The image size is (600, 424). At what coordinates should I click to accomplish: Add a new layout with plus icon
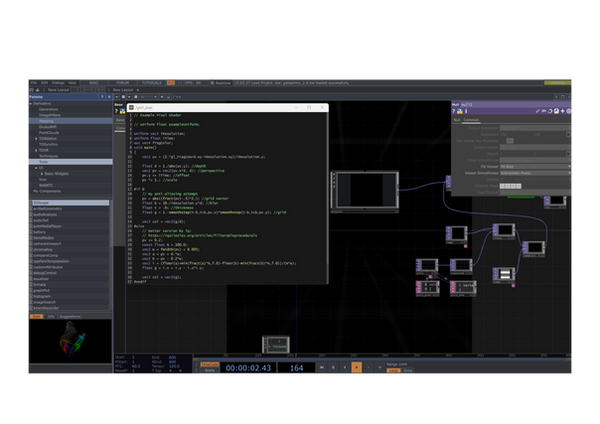tap(138, 90)
